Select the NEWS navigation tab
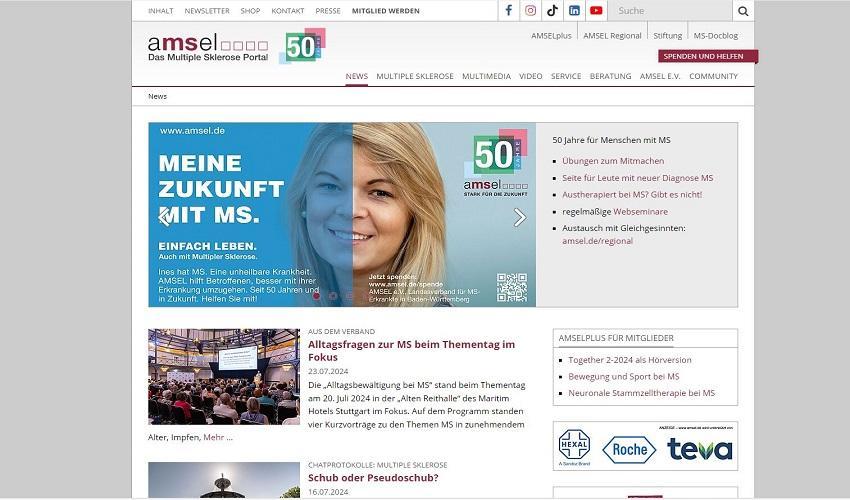The height and width of the screenshot is (500, 850). (357, 76)
